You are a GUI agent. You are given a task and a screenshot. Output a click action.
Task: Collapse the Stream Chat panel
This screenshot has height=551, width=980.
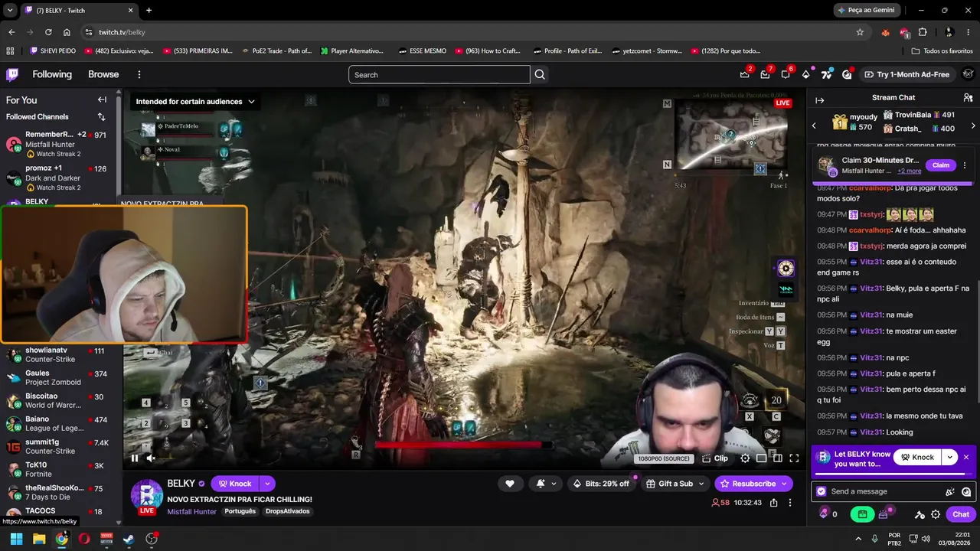click(x=819, y=99)
